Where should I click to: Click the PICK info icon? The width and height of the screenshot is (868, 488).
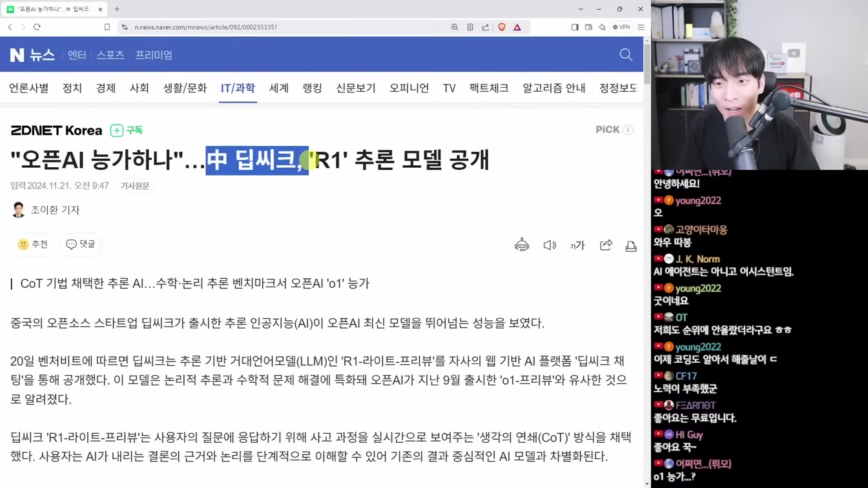click(628, 130)
